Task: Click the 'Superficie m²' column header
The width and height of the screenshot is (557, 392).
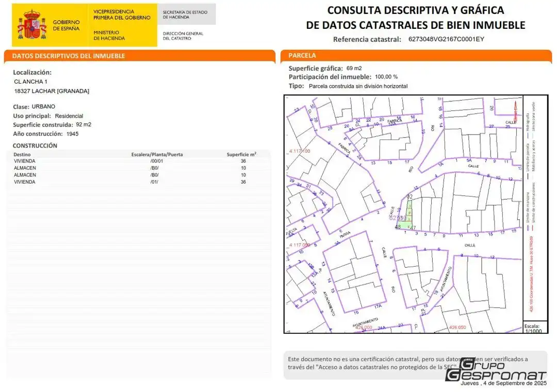Action: pos(241,154)
